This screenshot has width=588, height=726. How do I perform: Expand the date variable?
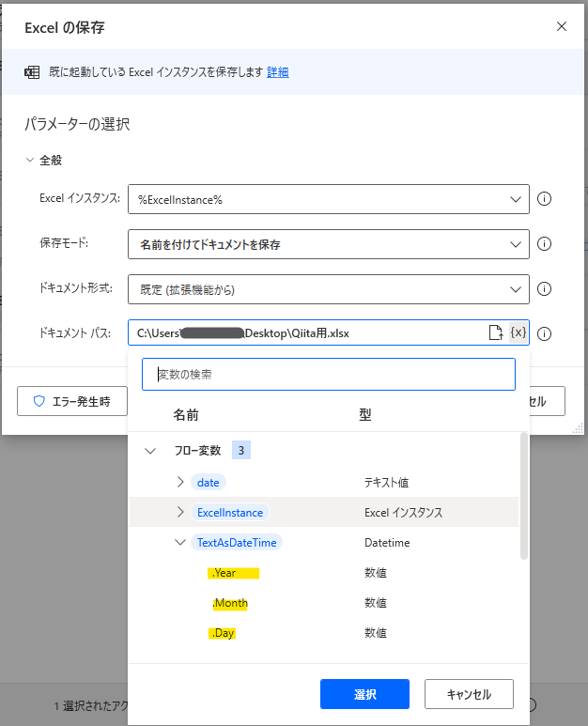coord(180,482)
